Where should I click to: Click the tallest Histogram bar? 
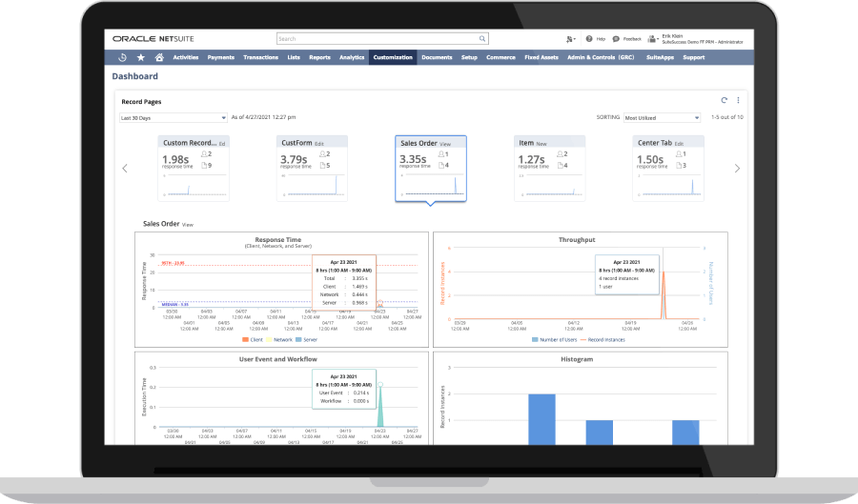click(541, 418)
